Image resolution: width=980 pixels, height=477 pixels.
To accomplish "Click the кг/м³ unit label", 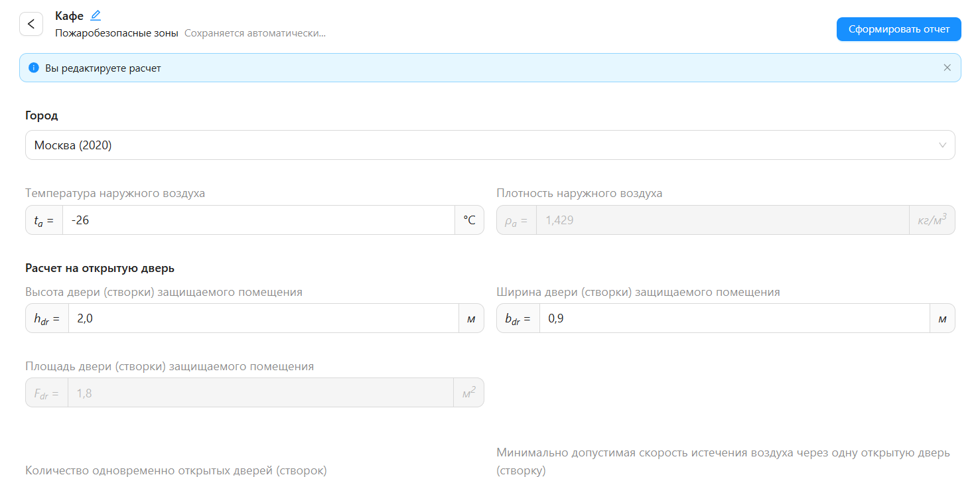I will click(932, 220).
